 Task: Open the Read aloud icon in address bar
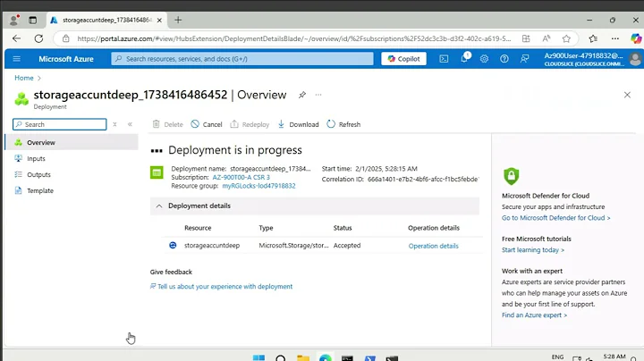[547, 38]
